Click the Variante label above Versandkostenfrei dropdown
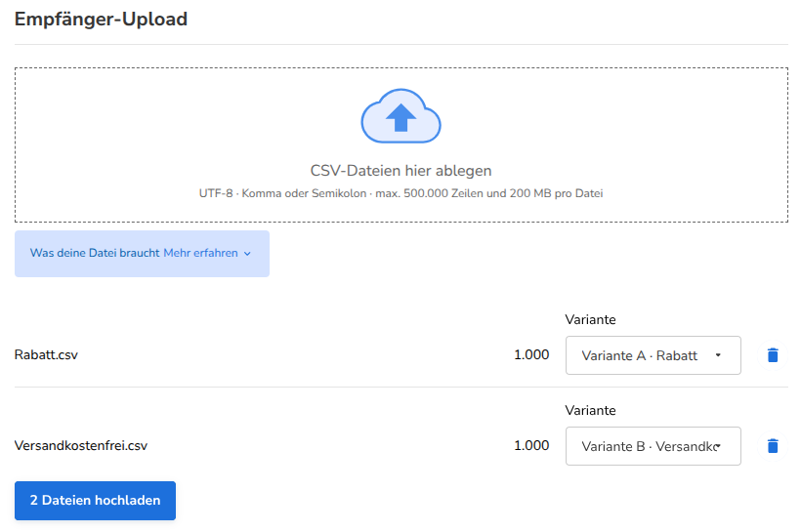The width and height of the screenshot is (801, 532). pyautogui.click(x=590, y=411)
